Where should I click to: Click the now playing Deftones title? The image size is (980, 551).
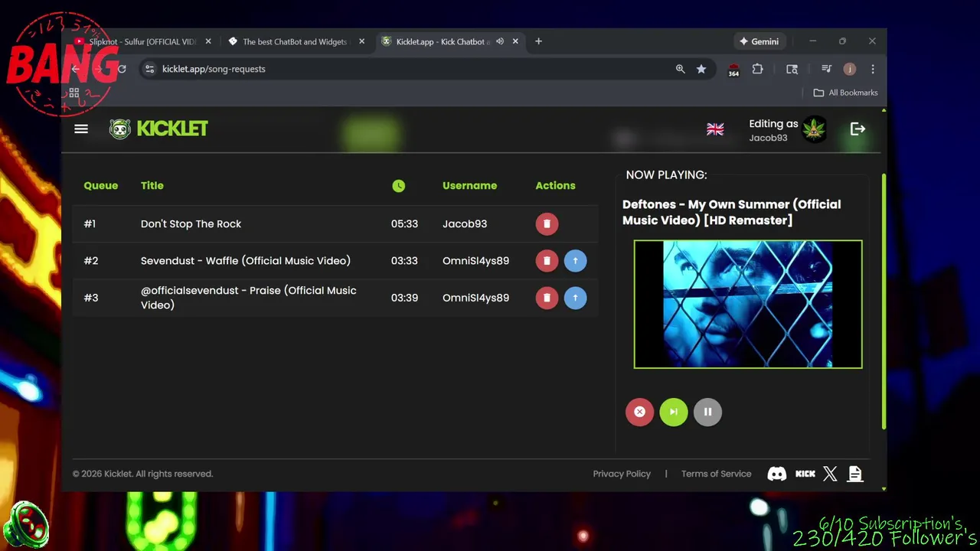[x=732, y=213]
